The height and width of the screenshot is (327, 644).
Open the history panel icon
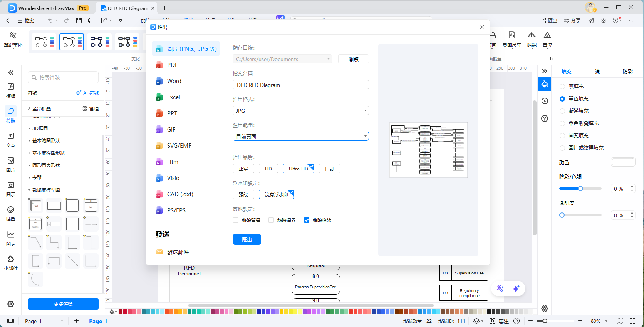pyautogui.click(x=545, y=101)
